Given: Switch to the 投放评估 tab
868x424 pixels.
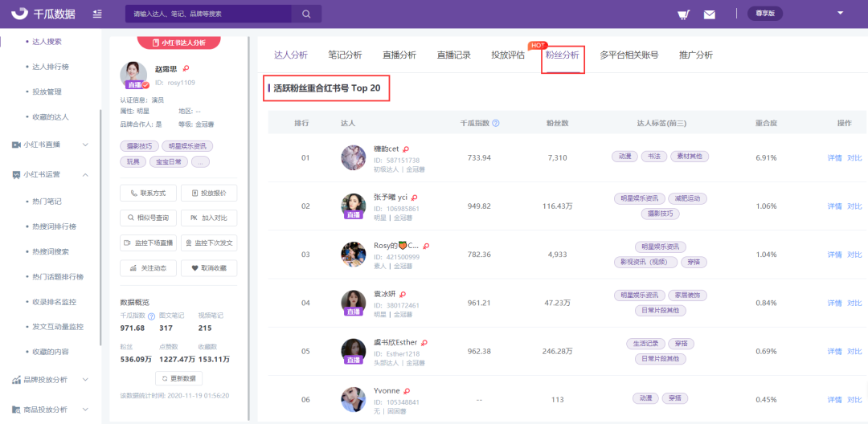Looking at the screenshot, I should click(508, 55).
